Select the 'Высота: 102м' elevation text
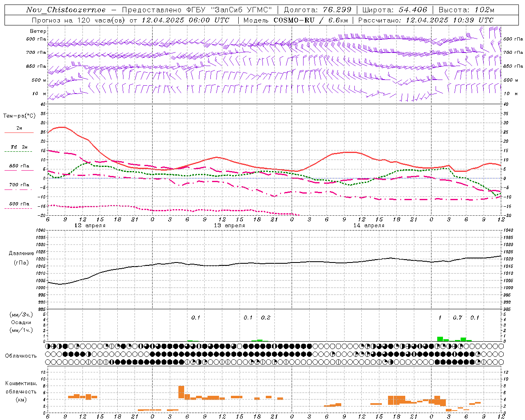The width and height of the screenshot is (525, 420). coord(466,10)
